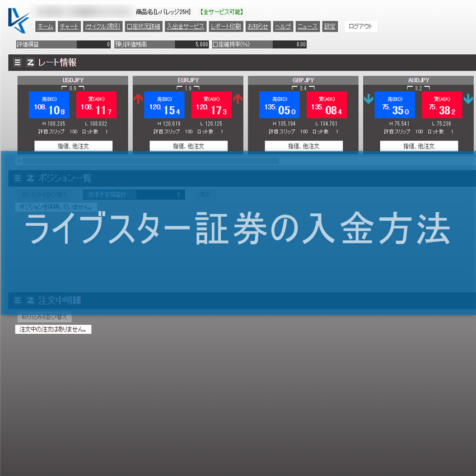Screen dimensions: 476x476
Task: Open the ポジション一覧 panel hamburger menu
Action: pos(17,178)
